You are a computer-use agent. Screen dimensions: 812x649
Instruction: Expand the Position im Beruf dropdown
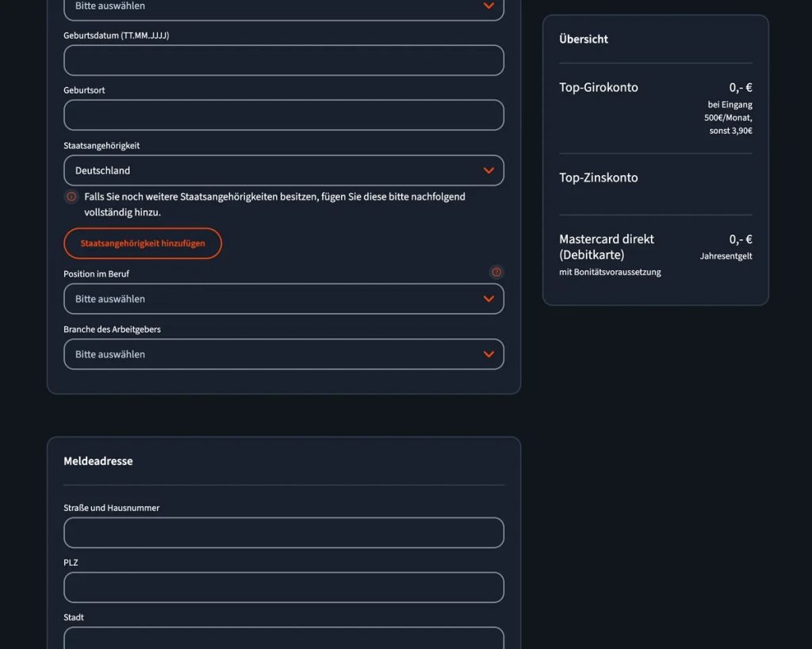tap(284, 299)
